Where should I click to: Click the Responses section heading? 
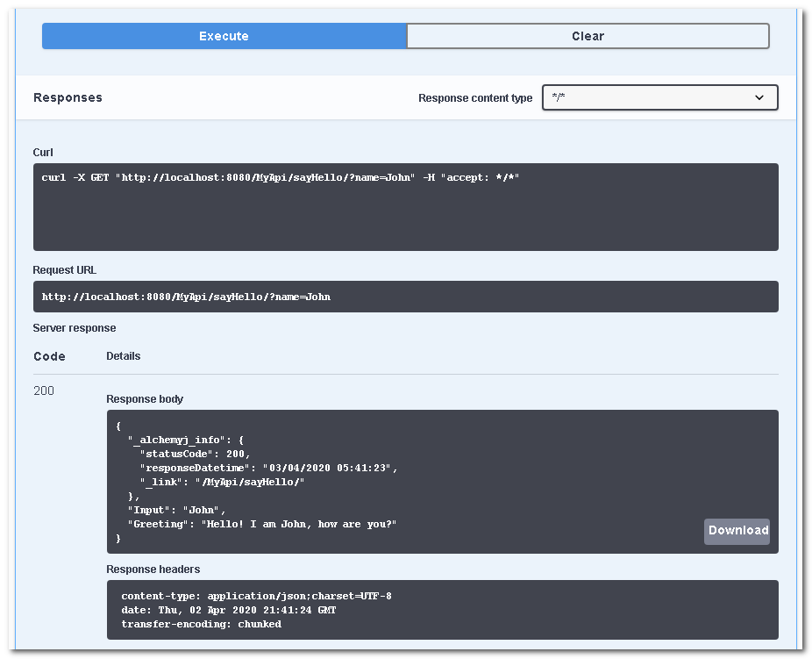pyautogui.click(x=68, y=97)
